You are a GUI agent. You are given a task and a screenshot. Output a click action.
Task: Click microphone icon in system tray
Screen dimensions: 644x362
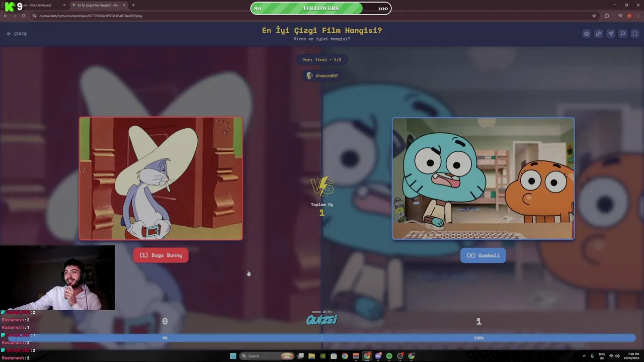coord(592,356)
